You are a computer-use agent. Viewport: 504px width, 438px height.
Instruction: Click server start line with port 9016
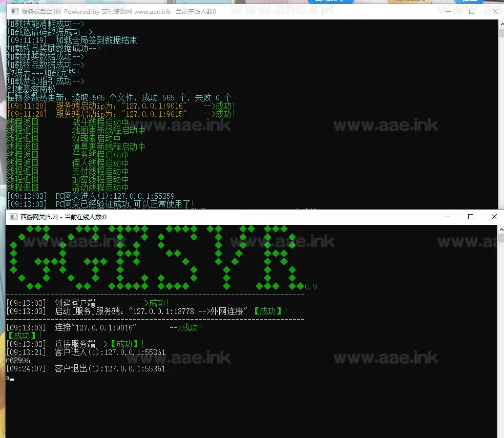(121, 106)
